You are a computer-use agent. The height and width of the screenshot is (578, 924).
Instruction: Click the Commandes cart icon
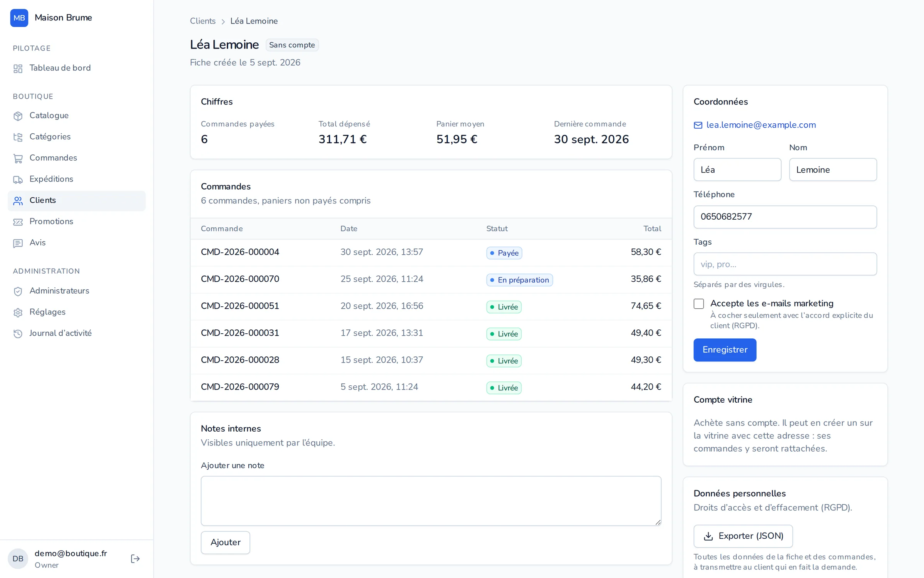(x=18, y=158)
